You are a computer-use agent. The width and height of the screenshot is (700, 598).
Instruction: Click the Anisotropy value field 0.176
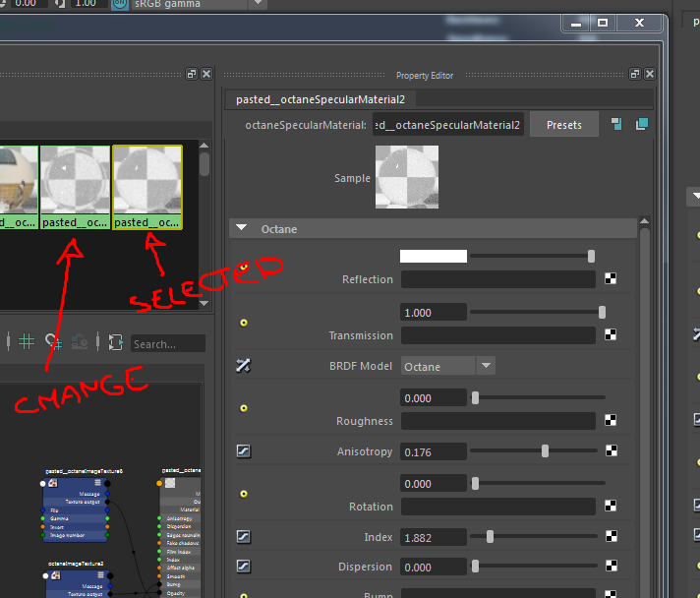434,451
